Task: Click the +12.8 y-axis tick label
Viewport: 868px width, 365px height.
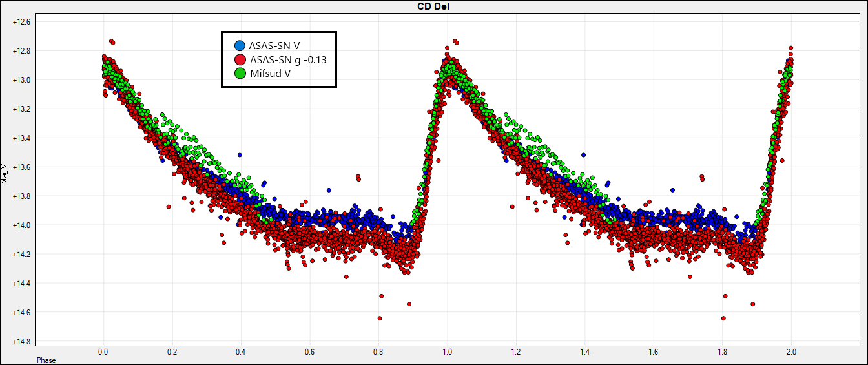Action: (x=21, y=51)
